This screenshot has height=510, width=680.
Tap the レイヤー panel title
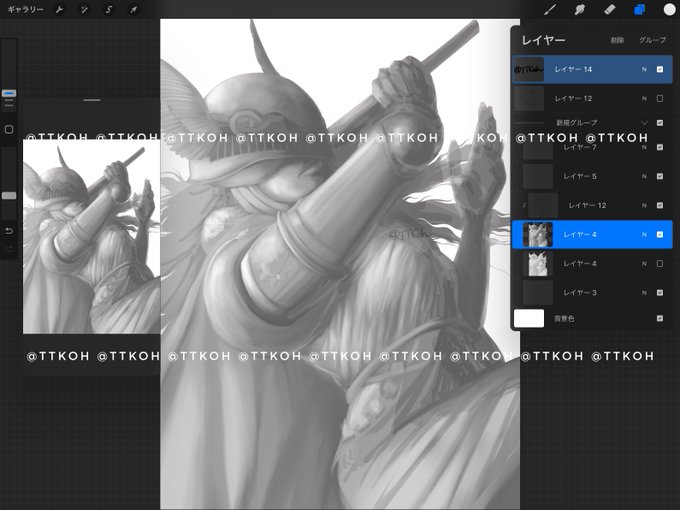coord(543,40)
